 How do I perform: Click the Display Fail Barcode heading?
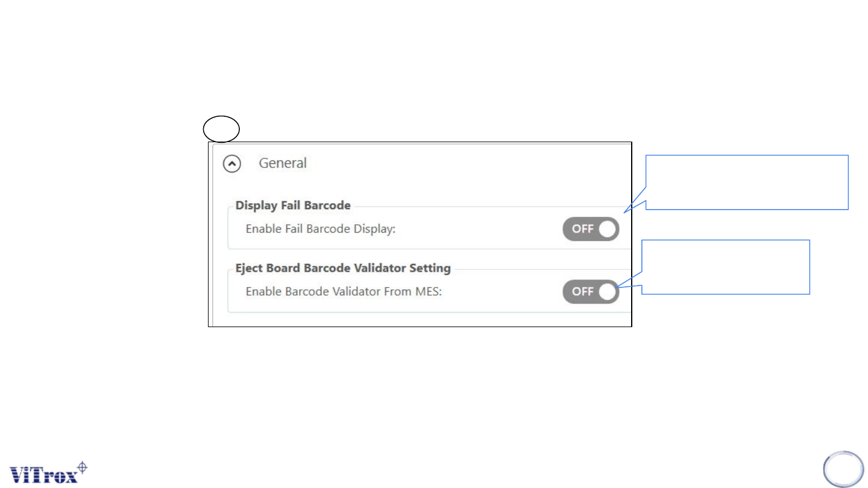(293, 205)
